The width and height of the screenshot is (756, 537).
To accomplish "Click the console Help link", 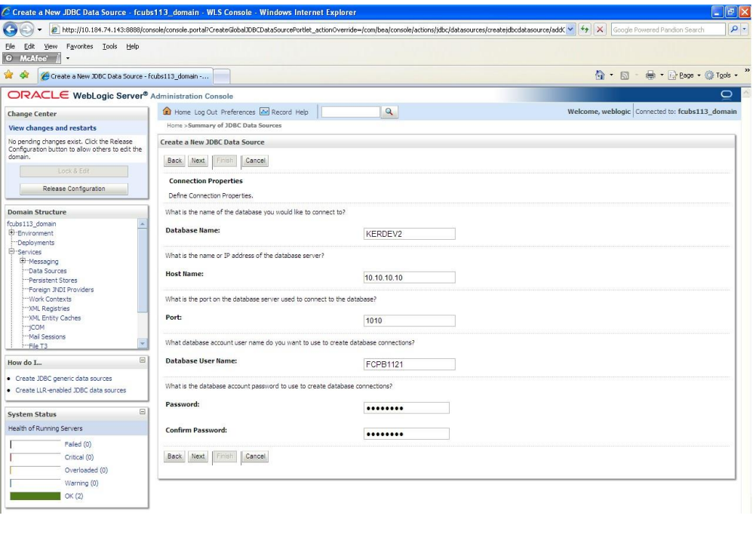I will (302, 112).
